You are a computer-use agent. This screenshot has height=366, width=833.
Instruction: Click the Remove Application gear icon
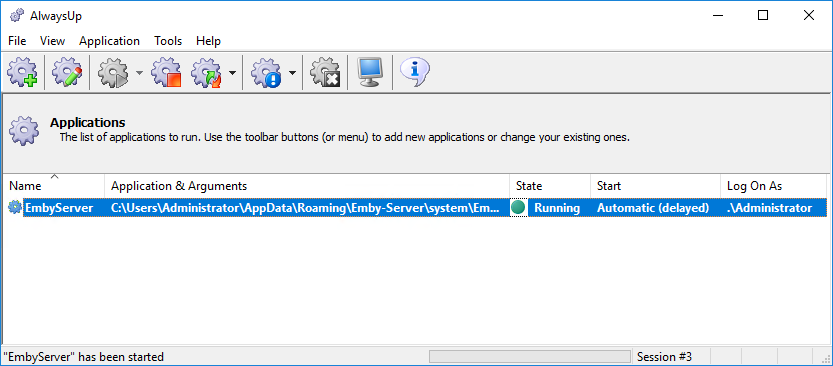[325, 73]
